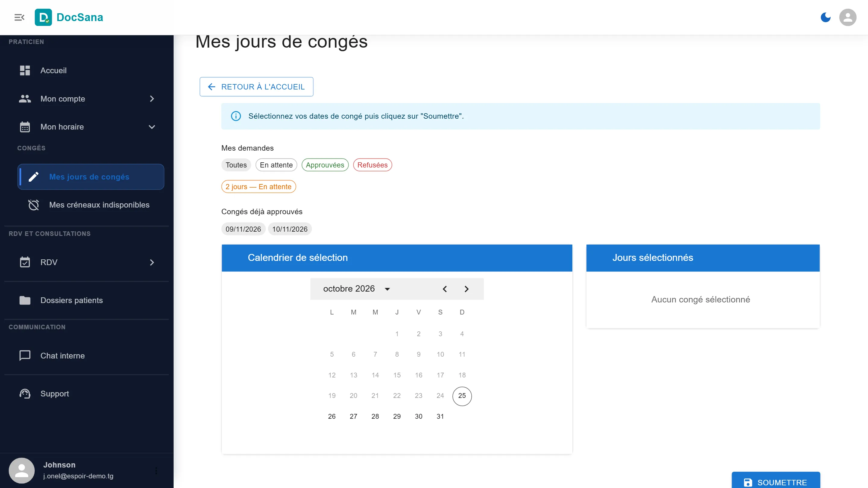868x488 pixels.
Task: Click Retour à l'accueil button
Action: (256, 87)
